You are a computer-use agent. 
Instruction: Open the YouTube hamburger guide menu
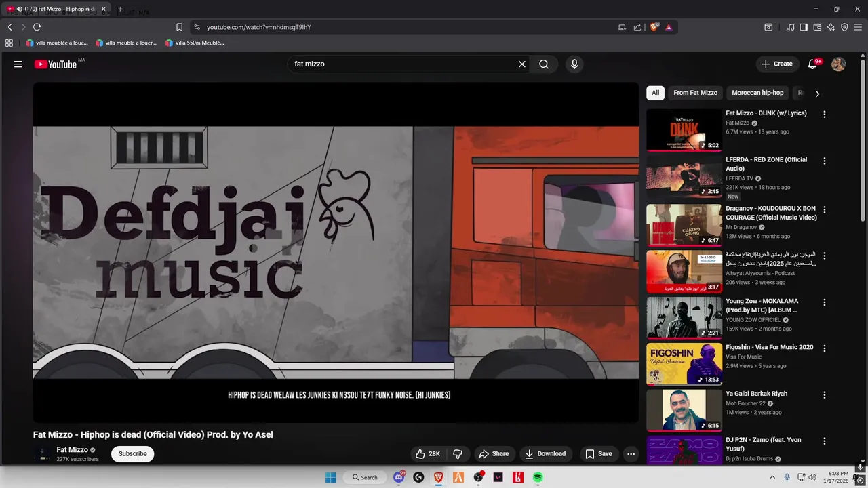(x=18, y=64)
